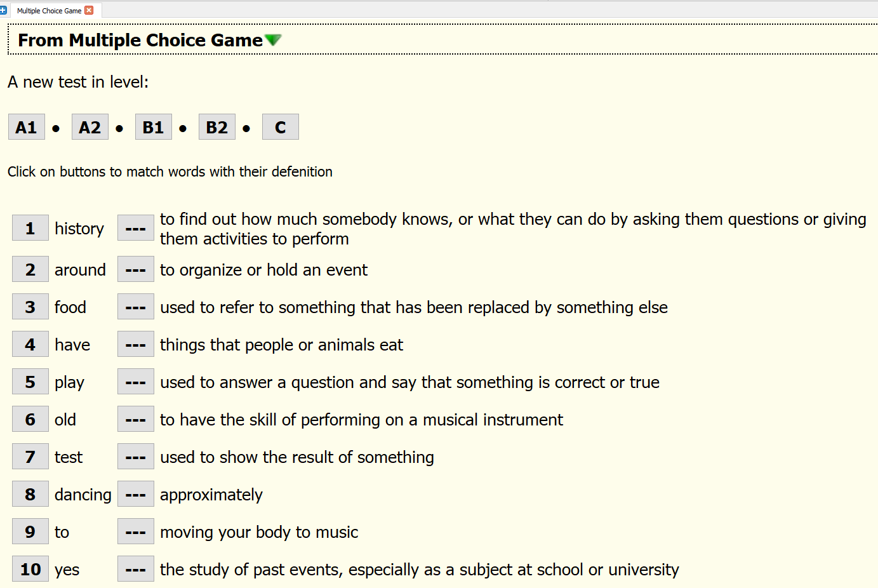Screen dimensions: 878x588
Task: Select level B1 for a new test
Action: [153, 126]
